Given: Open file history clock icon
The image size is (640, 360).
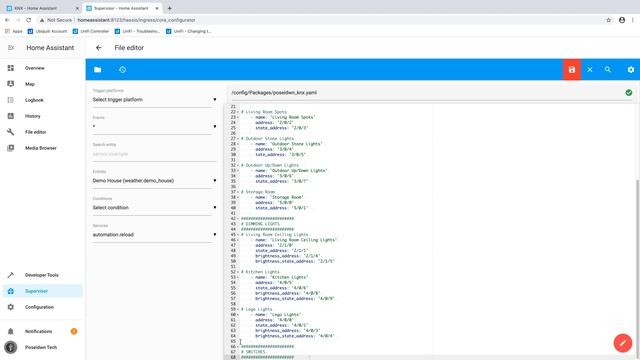Looking at the screenshot, I should [122, 70].
